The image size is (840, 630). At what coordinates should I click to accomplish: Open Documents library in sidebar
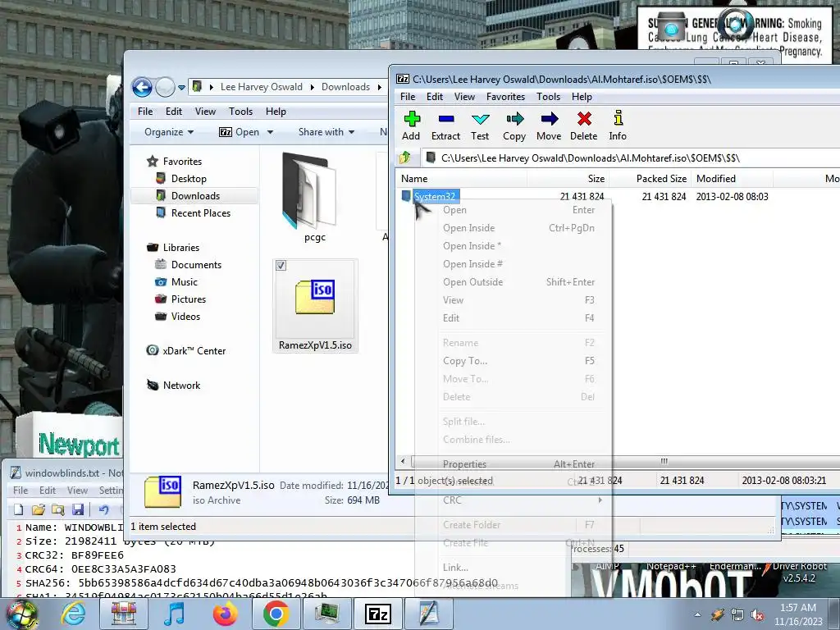(x=196, y=265)
